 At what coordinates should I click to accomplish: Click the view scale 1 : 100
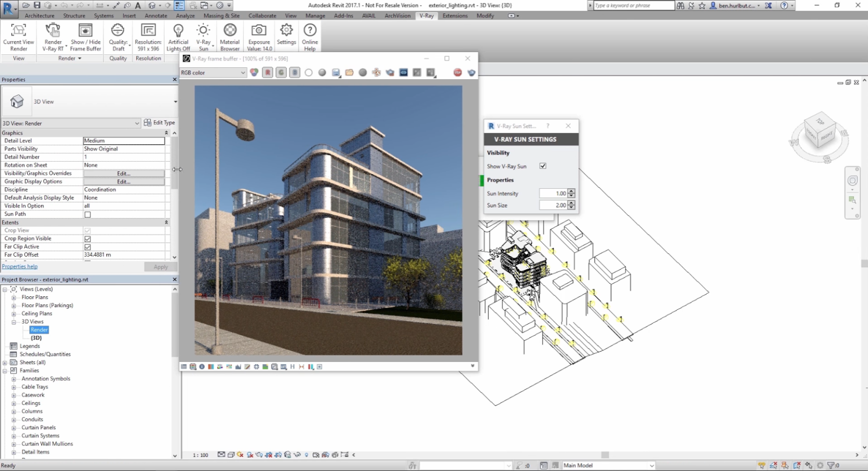pyautogui.click(x=201, y=455)
